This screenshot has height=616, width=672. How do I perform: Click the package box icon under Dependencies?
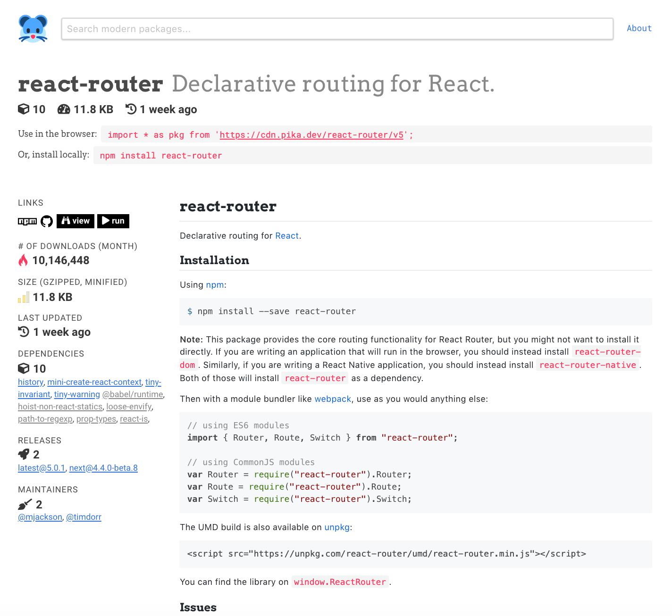24,368
